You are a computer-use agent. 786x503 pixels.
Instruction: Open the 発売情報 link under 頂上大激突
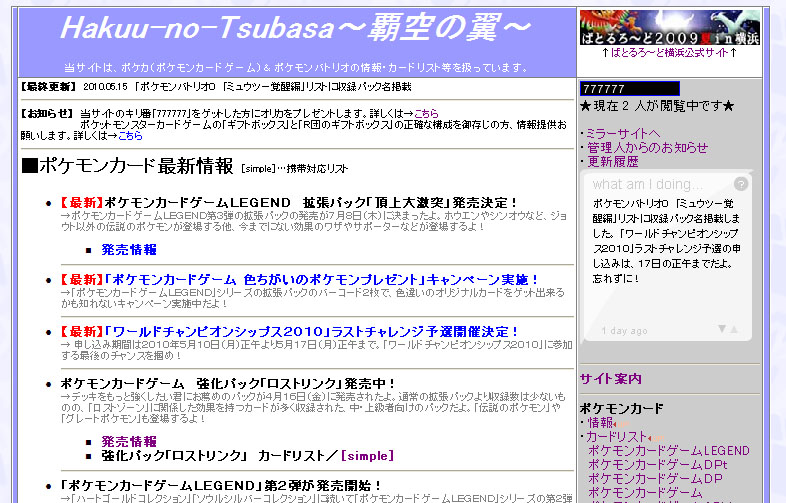129,249
